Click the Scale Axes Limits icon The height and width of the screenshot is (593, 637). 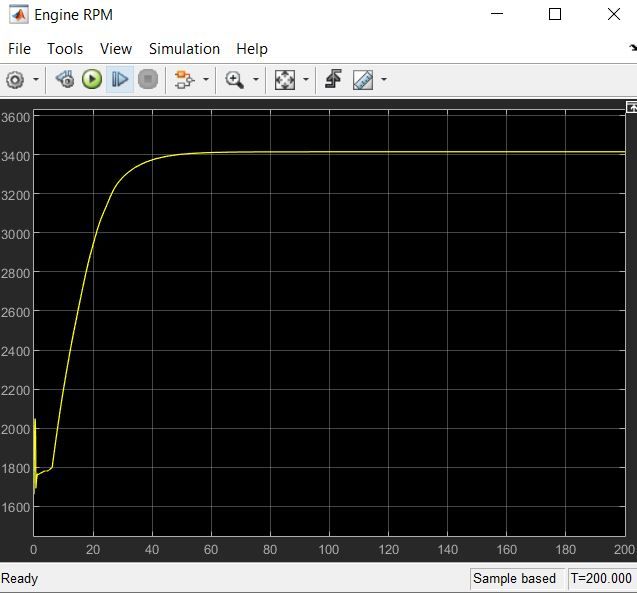point(285,80)
